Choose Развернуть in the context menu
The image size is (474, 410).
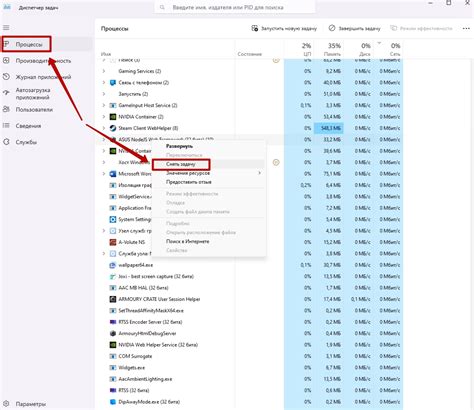(x=179, y=146)
